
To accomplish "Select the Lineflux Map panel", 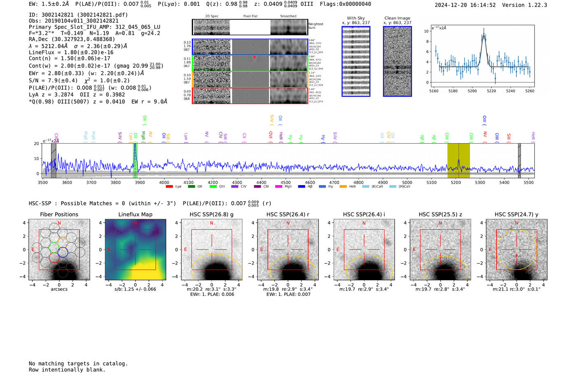I will pyautogui.click(x=135, y=249).
